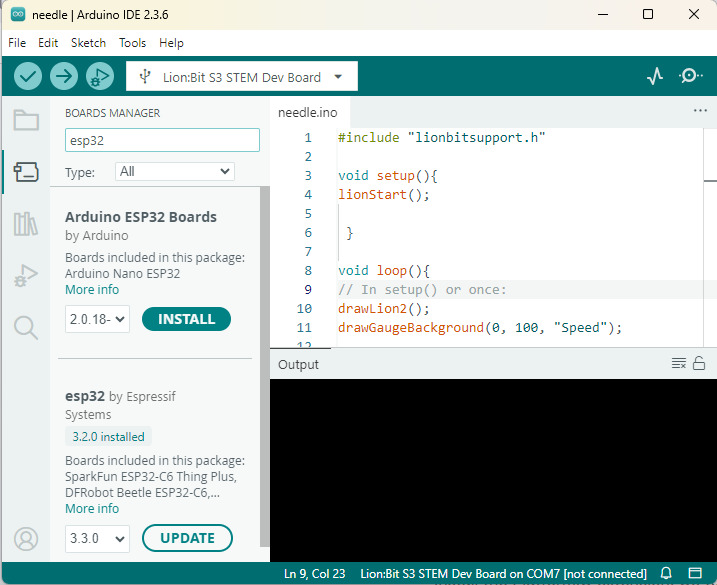Viewport: 717px width, 585px height.
Task: Open esp32 version 3.3.0 dropdown
Action: (x=98, y=538)
